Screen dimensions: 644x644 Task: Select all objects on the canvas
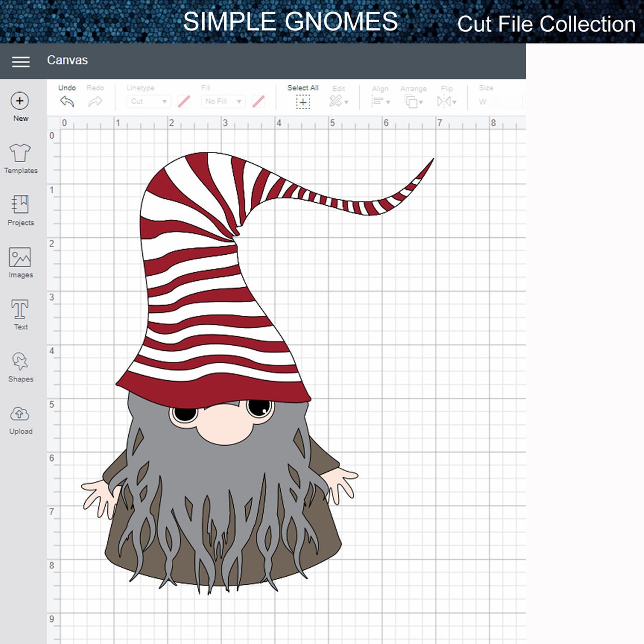point(303,102)
